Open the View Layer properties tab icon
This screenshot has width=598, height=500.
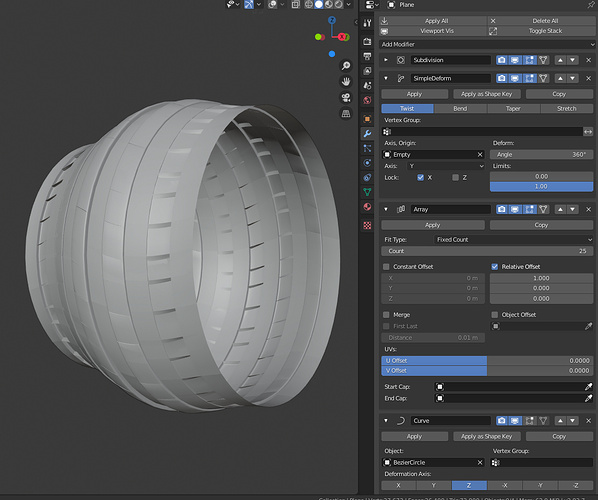click(x=367, y=71)
